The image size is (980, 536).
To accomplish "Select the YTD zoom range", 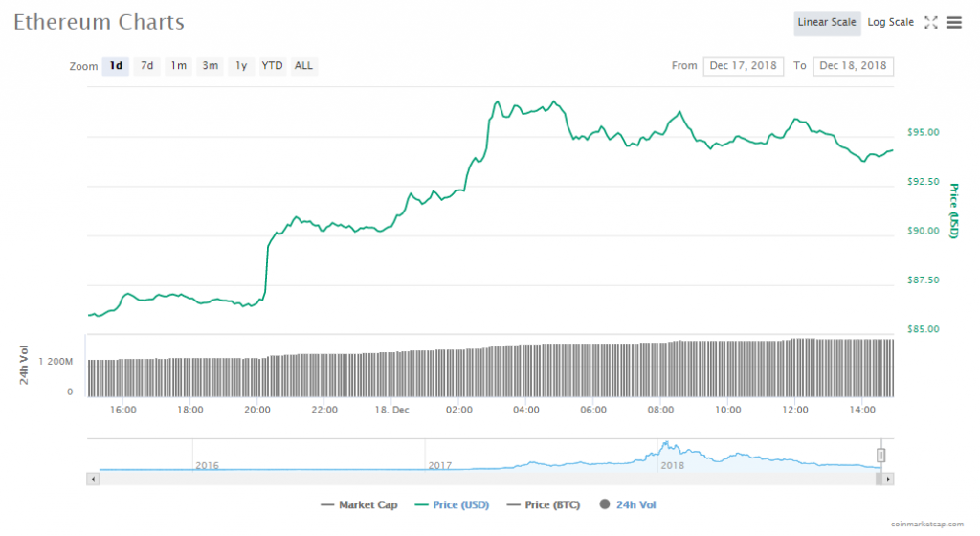I will (x=273, y=66).
